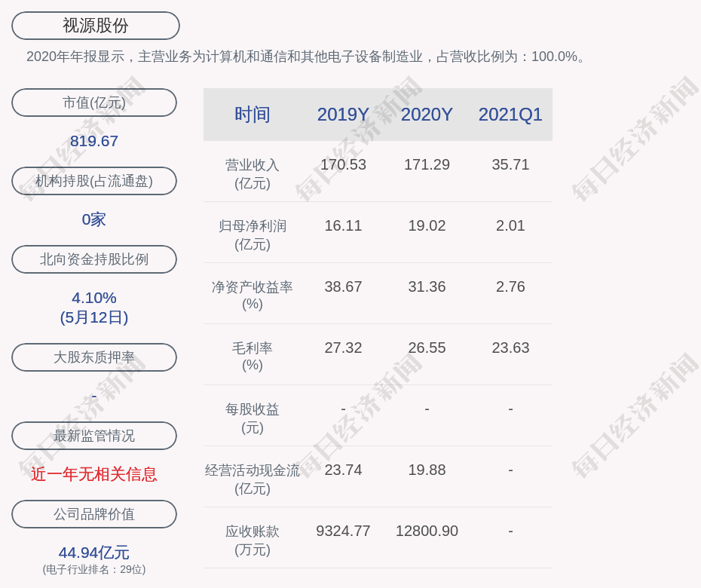Select the (5月12日) date text

(x=94, y=317)
